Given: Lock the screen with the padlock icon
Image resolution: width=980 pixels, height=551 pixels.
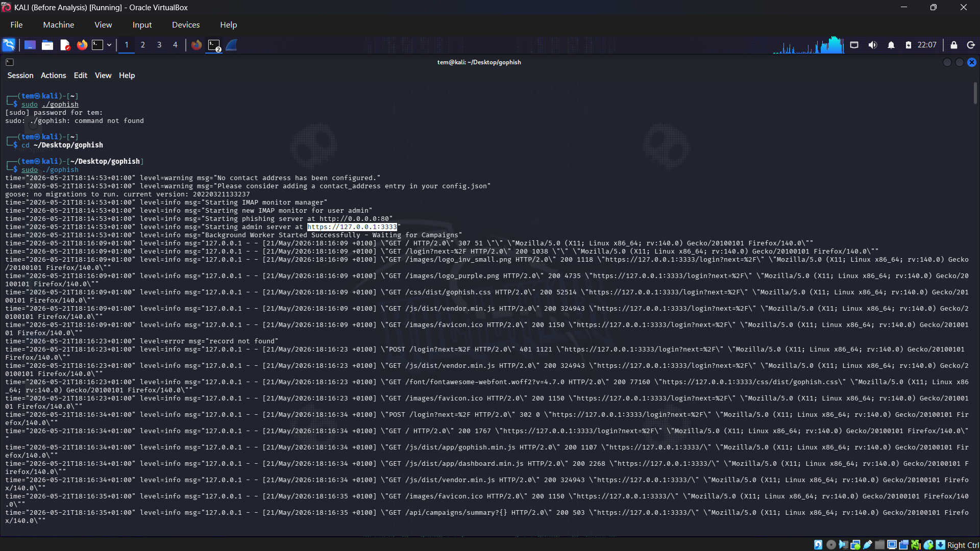Looking at the screenshot, I should click(x=953, y=45).
